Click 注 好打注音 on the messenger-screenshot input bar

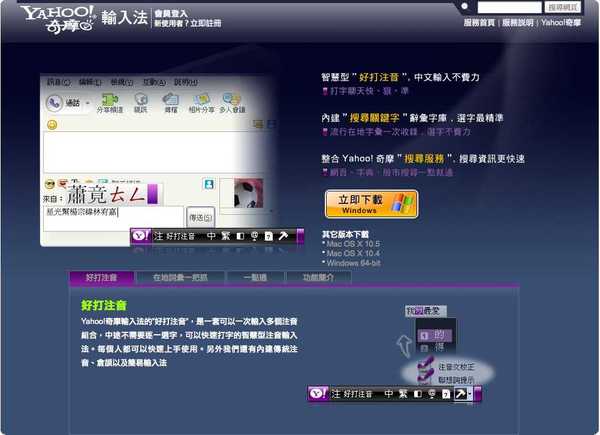click(x=174, y=236)
